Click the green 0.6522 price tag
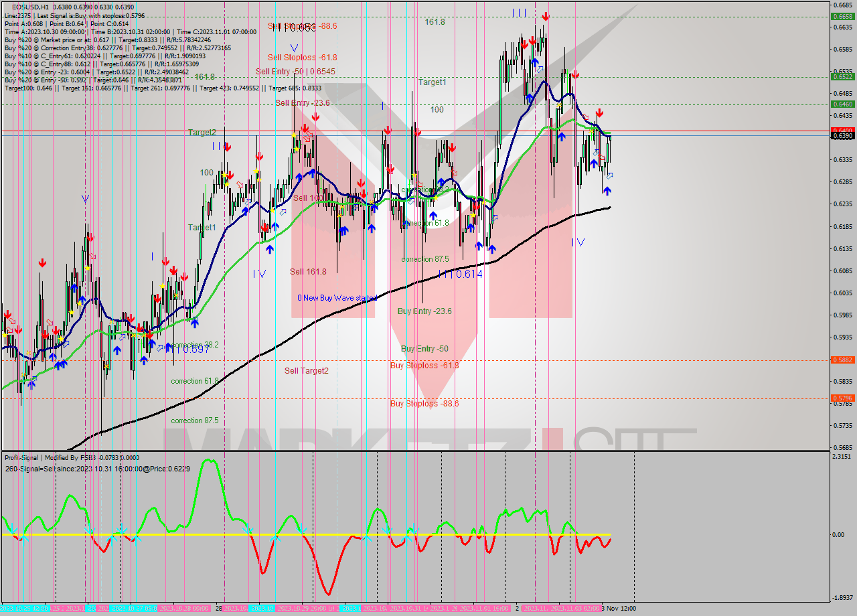Screen dimensions: 857x616 842,76
